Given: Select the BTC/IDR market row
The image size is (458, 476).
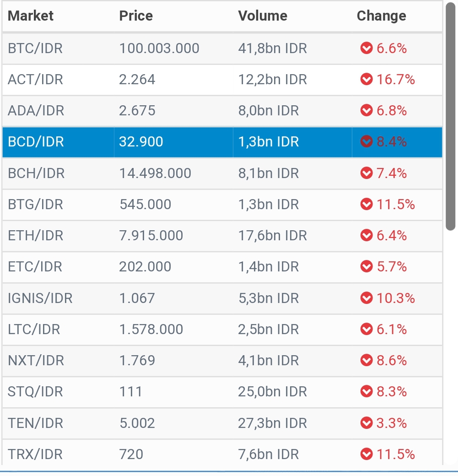Looking at the screenshot, I should point(35,48).
